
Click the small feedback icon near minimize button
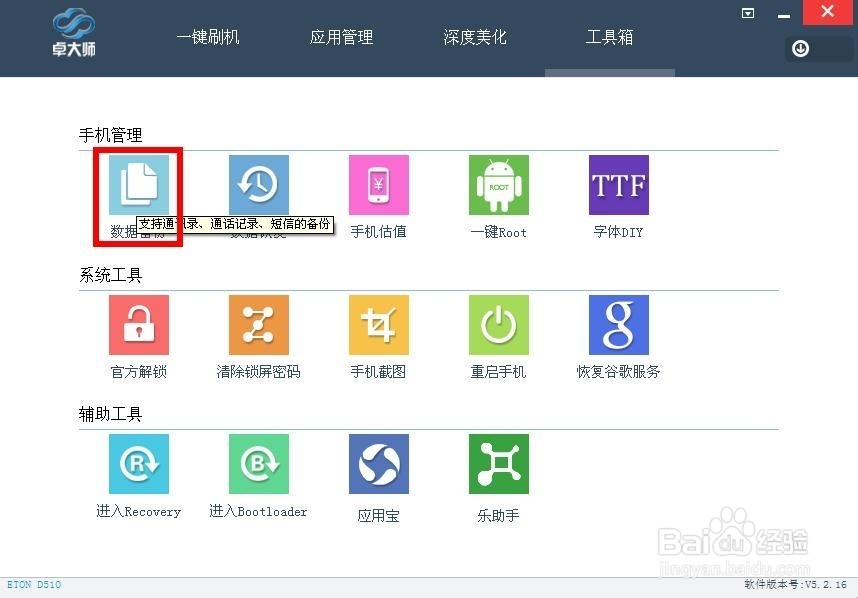coord(747,14)
